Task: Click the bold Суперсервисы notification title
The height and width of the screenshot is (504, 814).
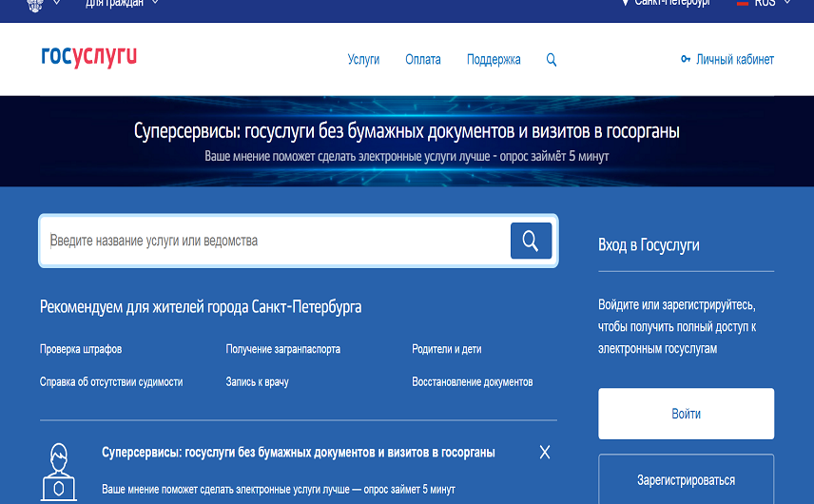Action: click(298, 452)
